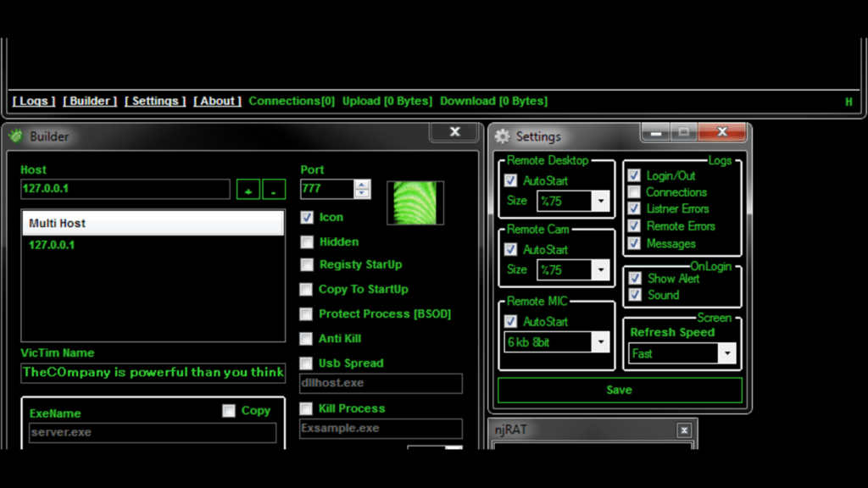Open Remote Desktop Size dropdown
The image size is (868, 488).
[x=601, y=201]
